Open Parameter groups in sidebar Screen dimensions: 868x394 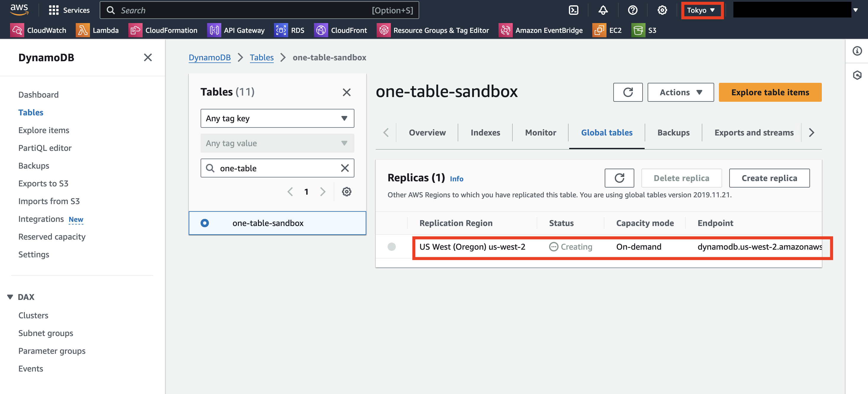click(52, 351)
